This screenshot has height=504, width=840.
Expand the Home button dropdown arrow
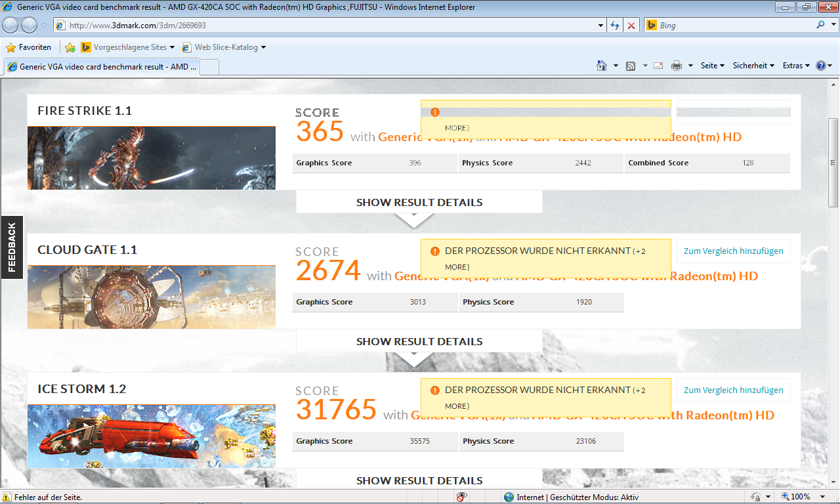pyautogui.click(x=616, y=66)
